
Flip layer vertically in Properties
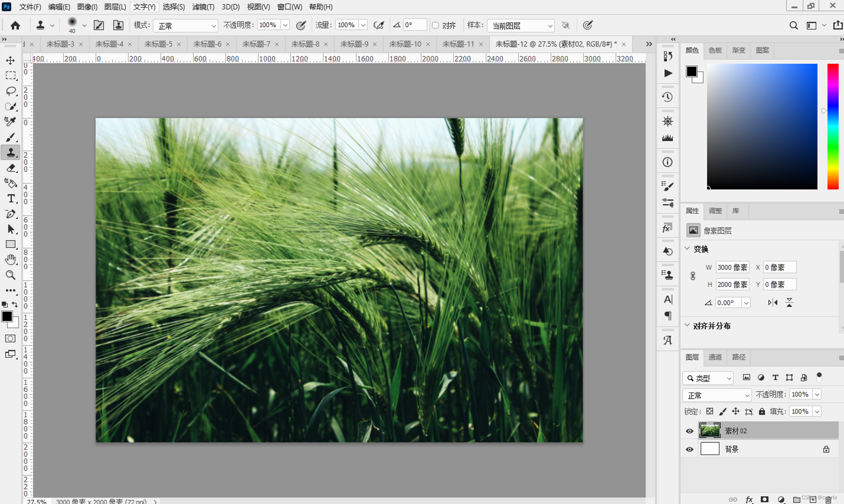789,302
